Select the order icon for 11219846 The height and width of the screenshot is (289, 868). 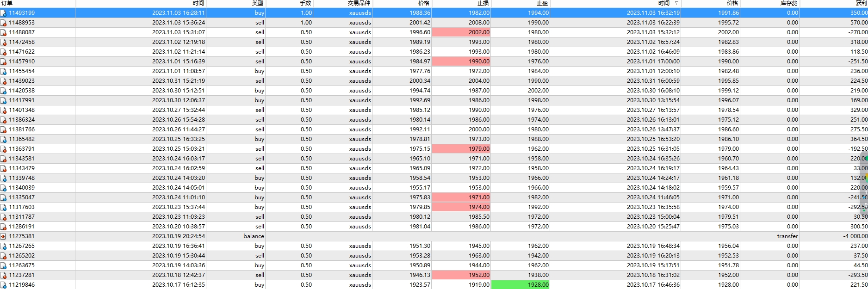pyautogui.click(x=3, y=285)
